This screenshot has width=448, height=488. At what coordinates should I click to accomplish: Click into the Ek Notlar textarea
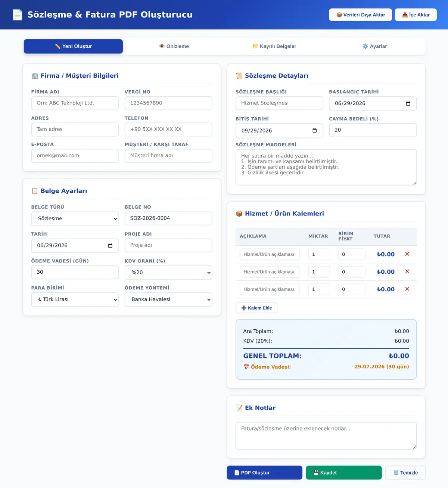(326, 436)
